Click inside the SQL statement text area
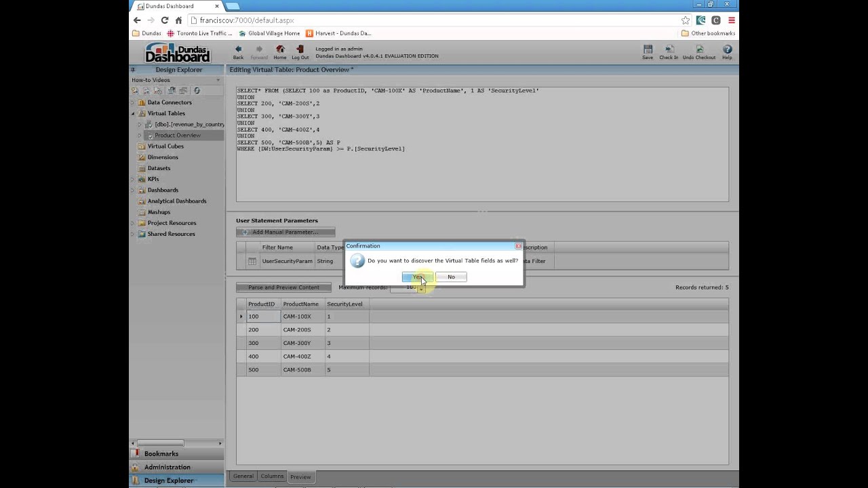868x488 pixels. pyautogui.click(x=482, y=144)
